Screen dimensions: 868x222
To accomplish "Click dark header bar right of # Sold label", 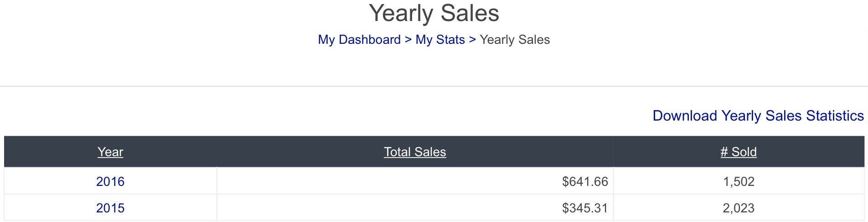I will point(811,152).
